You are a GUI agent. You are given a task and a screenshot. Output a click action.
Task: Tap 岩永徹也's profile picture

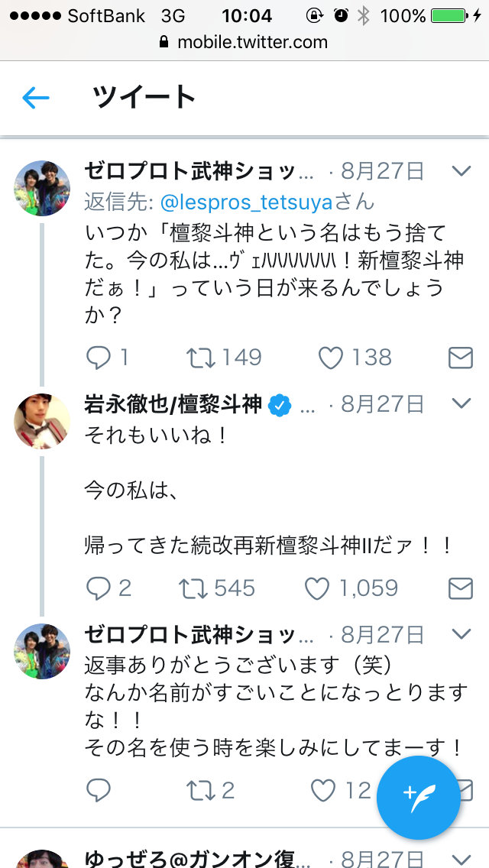tap(43, 420)
